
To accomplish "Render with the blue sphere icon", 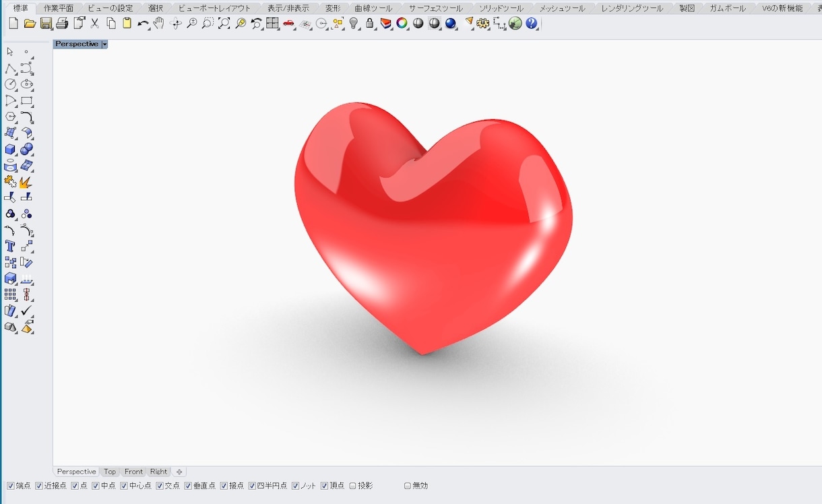I will [451, 24].
